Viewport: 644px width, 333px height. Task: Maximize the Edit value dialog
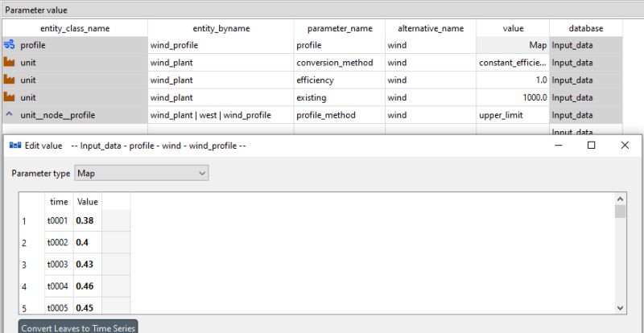[x=592, y=146]
